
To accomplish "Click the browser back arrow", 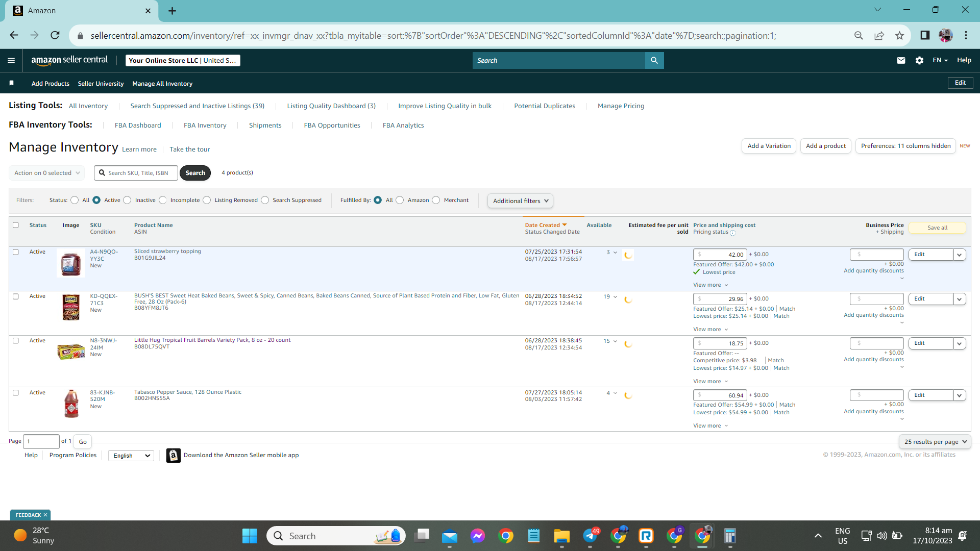I will 14,35.
